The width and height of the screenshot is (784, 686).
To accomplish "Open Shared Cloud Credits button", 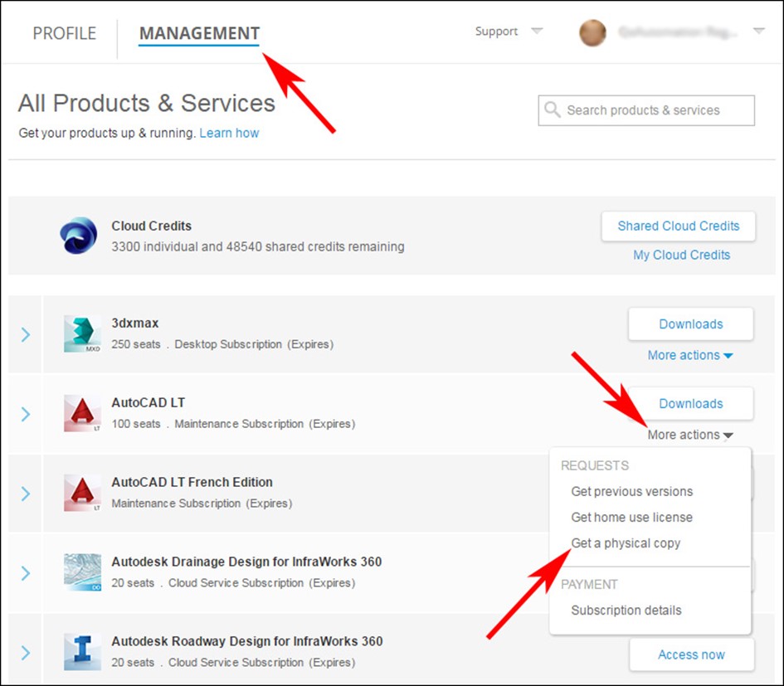I will pyautogui.click(x=678, y=226).
